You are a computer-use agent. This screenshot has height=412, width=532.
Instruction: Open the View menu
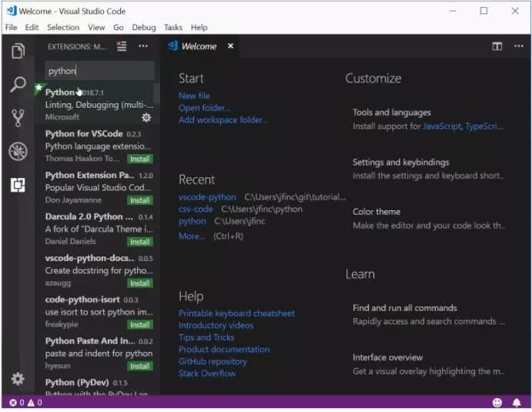click(96, 28)
